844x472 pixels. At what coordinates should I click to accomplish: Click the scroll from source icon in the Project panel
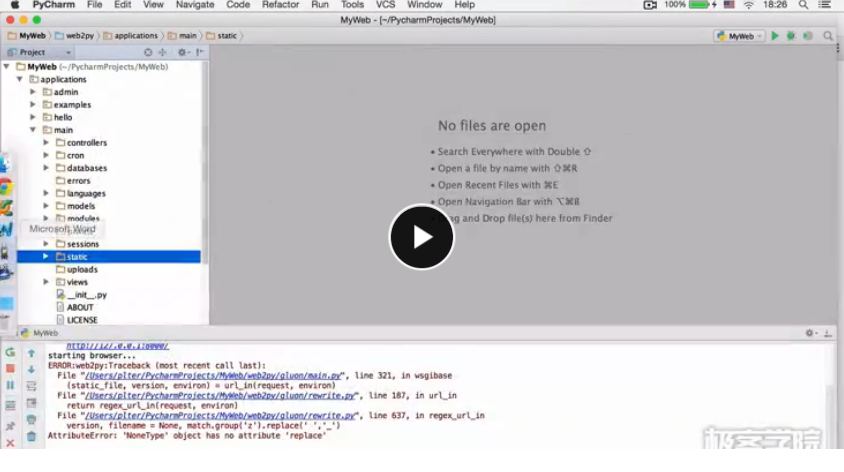click(148, 52)
